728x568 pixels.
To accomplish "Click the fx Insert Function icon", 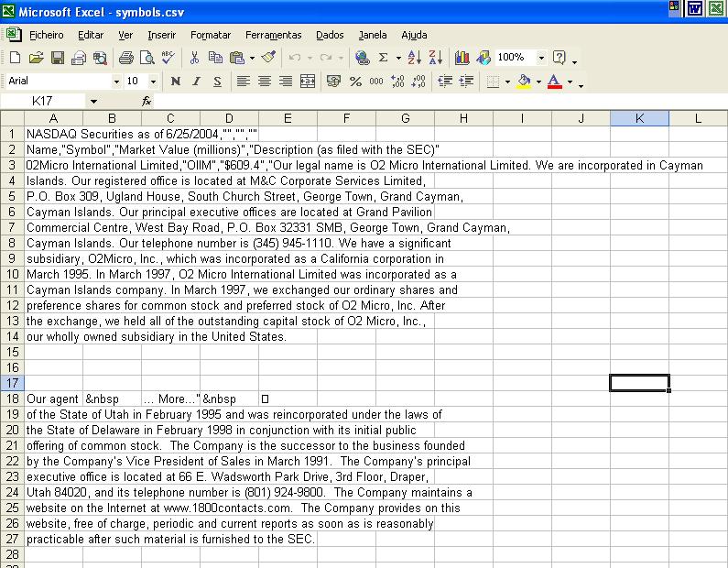I will [147, 101].
